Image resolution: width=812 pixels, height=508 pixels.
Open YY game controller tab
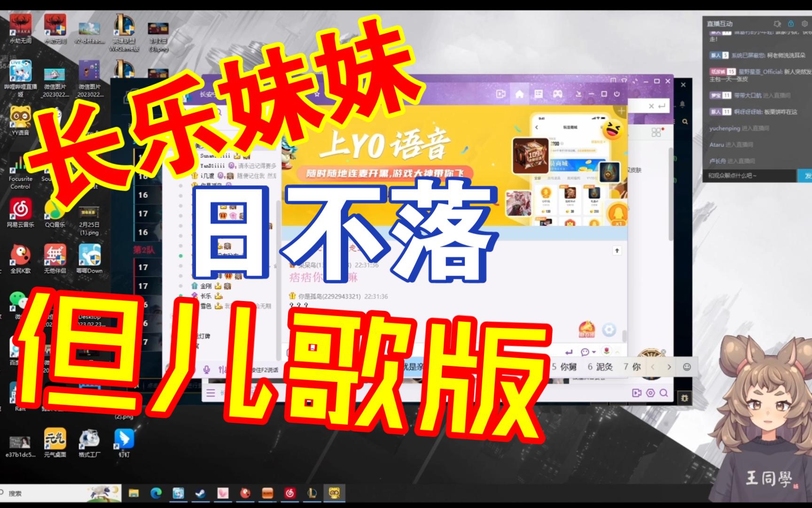click(558, 94)
